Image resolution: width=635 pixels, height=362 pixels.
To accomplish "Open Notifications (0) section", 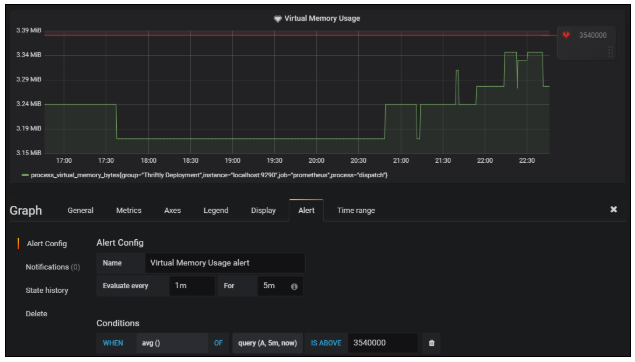I will click(x=53, y=267).
